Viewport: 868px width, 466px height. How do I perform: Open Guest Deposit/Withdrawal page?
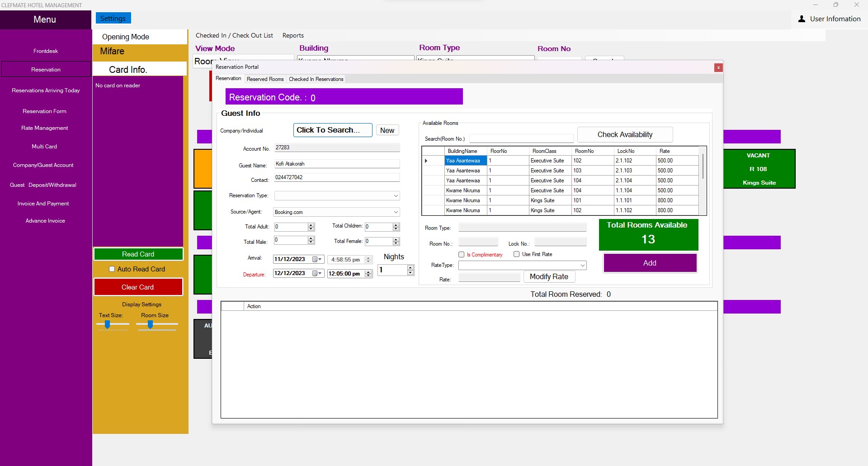43,185
